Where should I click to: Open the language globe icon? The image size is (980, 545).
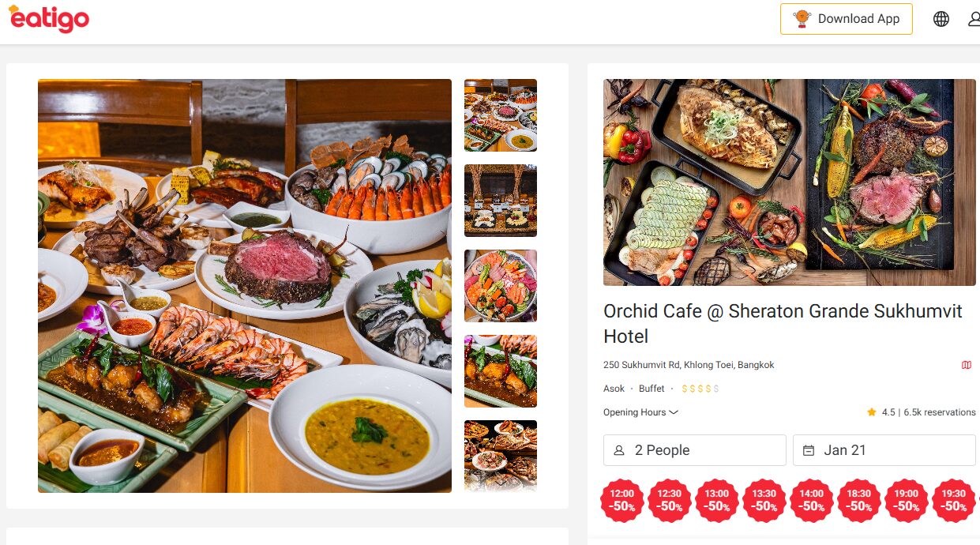941,19
